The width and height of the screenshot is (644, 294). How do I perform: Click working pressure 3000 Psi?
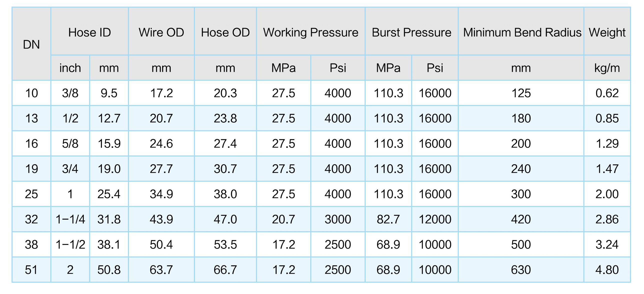coord(338,219)
